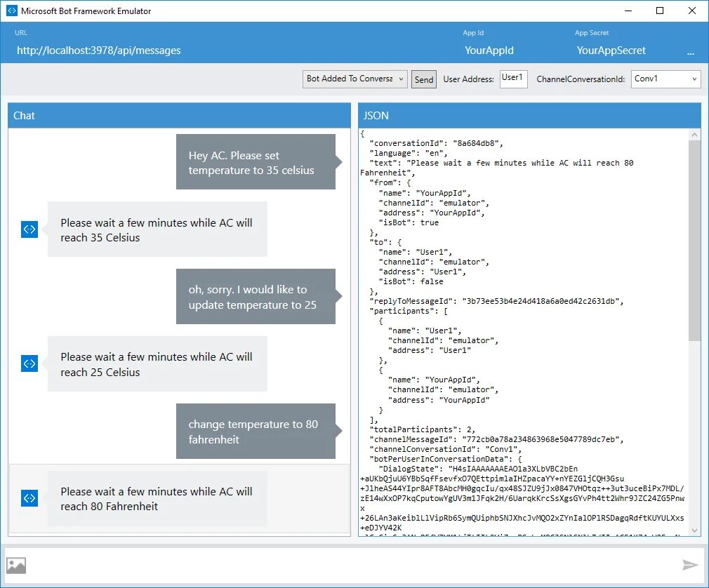Screen dimensions: 709x588
Task: Click the bot URL localhost field
Action: click(x=98, y=50)
